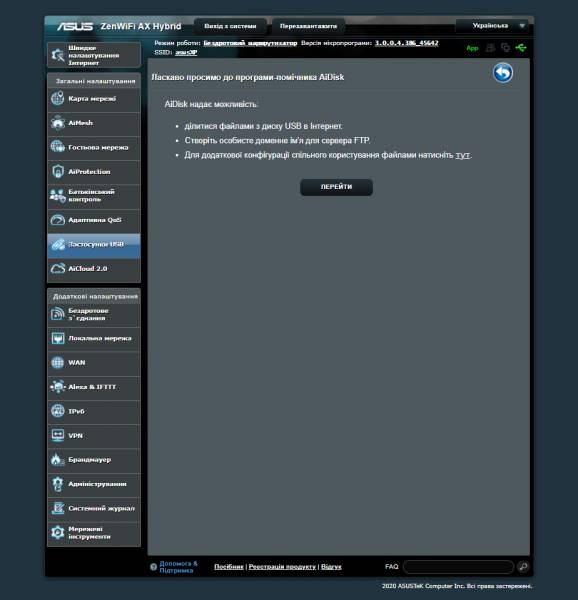Click the FTP domain name bullet text

click(x=277, y=140)
